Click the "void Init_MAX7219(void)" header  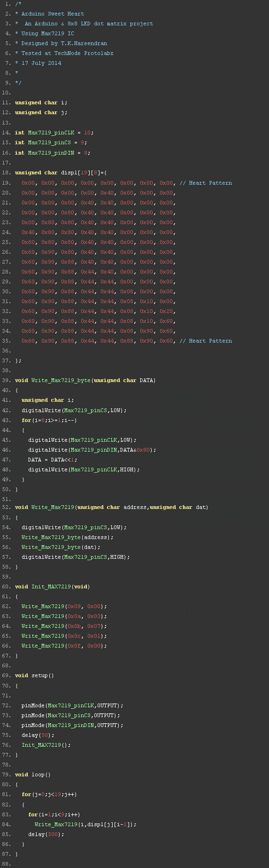pyautogui.click(x=53, y=586)
